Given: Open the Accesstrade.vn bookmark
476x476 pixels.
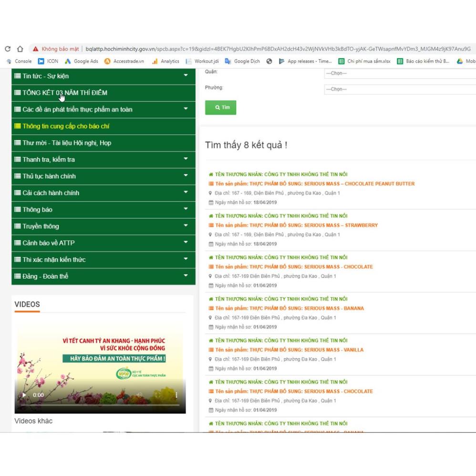Looking at the screenshot, I should [124, 61].
